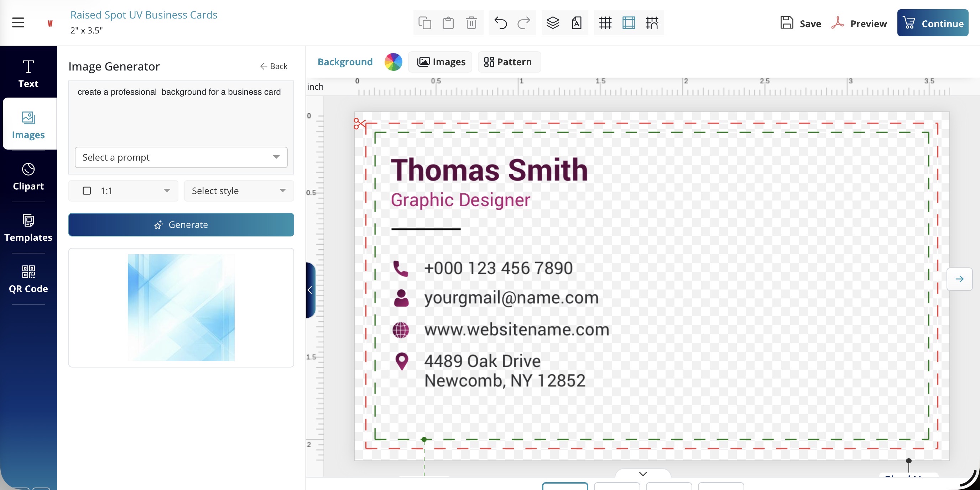This screenshot has width=980, height=490.
Task: Select the Text tool in the sidebar
Action: pos(28,73)
